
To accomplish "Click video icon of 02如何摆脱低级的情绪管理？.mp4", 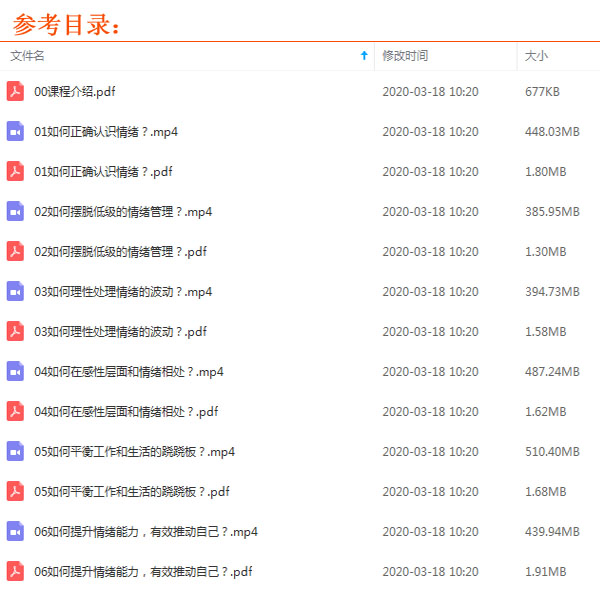I will pos(15,211).
